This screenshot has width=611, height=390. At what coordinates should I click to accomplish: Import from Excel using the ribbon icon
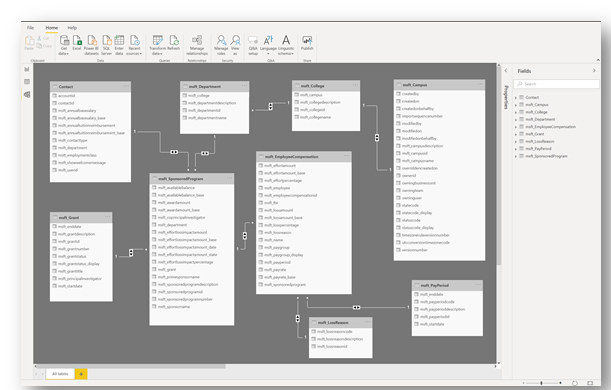pyautogui.click(x=77, y=40)
